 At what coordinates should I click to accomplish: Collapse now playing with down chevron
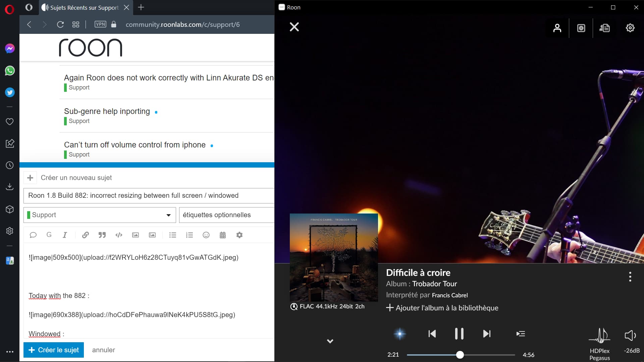[330, 341]
